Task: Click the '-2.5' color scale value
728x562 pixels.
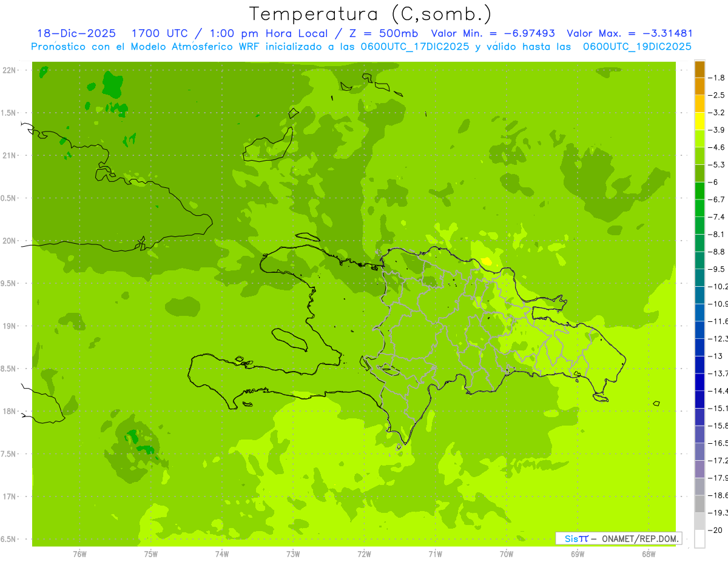Action: pos(717,95)
